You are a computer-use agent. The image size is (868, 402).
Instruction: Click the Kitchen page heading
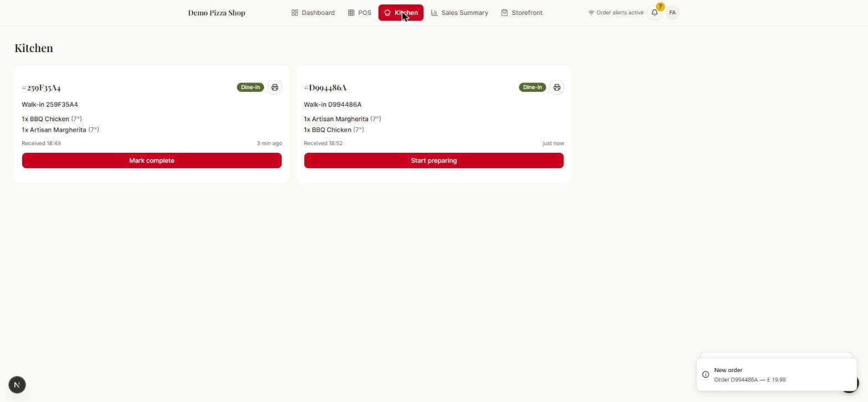pyautogui.click(x=34, y=48)
